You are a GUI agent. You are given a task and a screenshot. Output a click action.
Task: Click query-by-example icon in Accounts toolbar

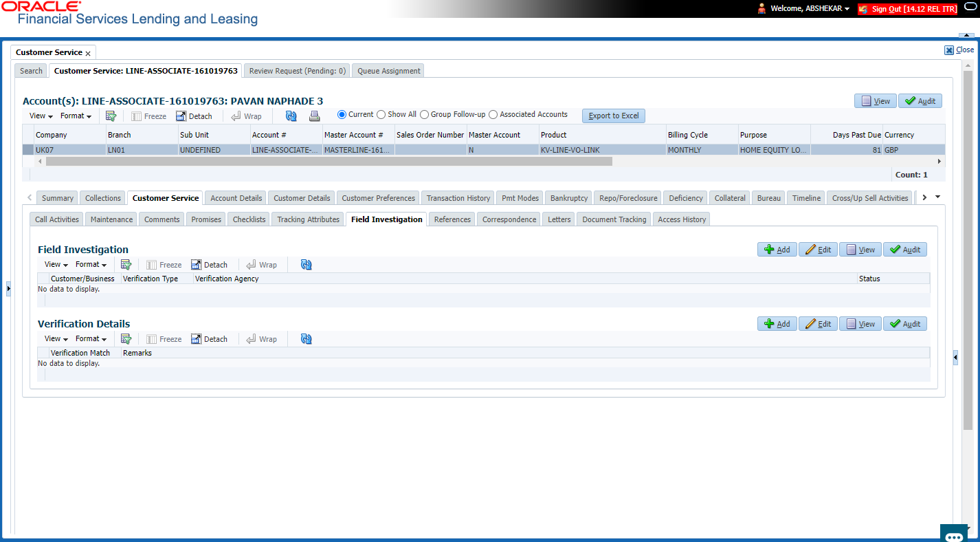point(111,116)
